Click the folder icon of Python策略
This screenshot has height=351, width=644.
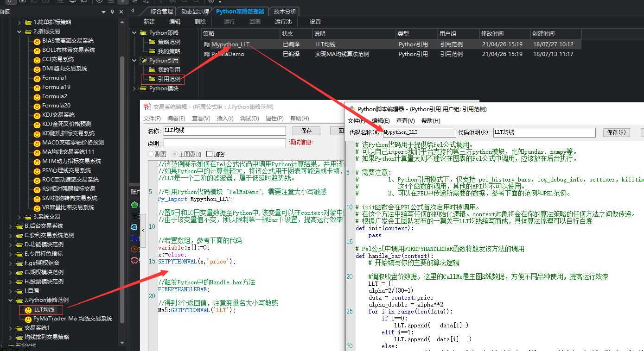pyautogui.click(x=144, y=33)
